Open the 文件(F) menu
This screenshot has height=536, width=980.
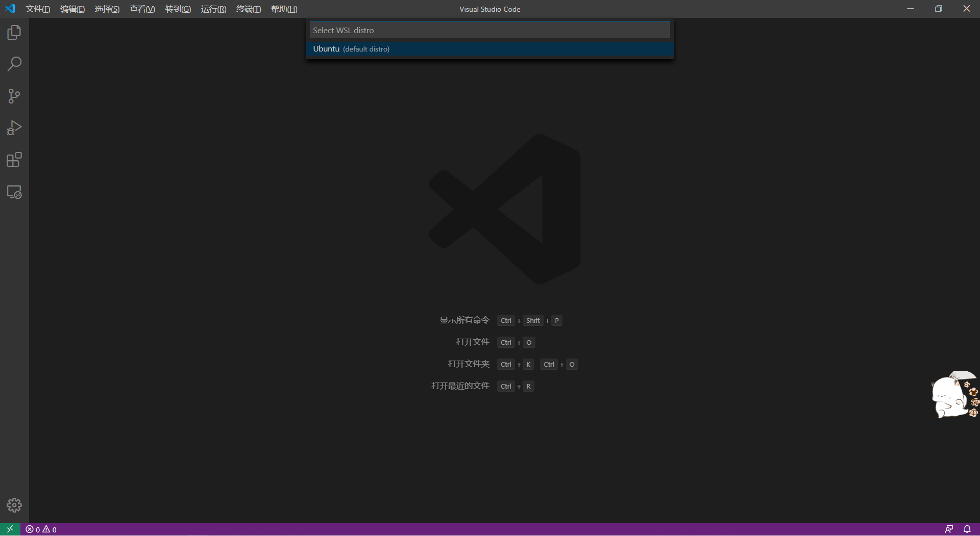pyautogui.click(x=38, y=9)
